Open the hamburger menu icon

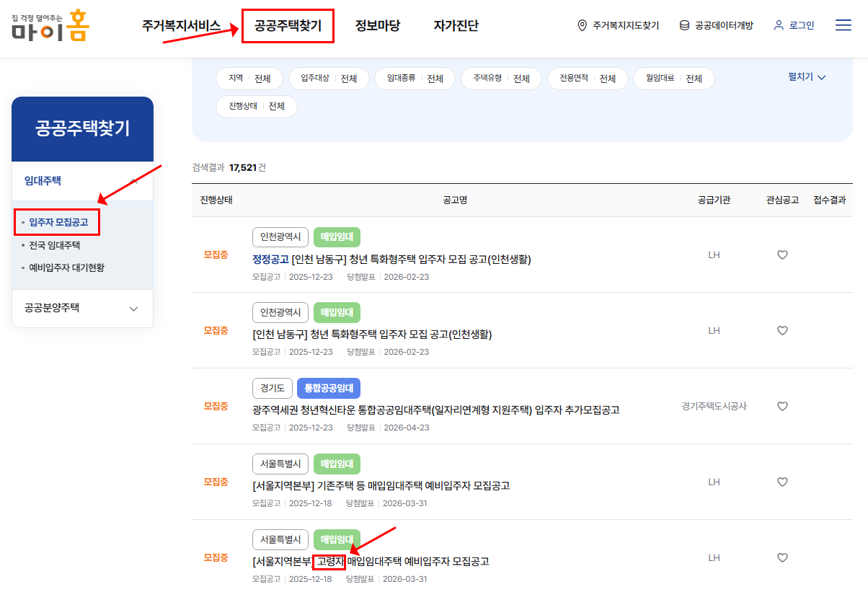point(843,25)
